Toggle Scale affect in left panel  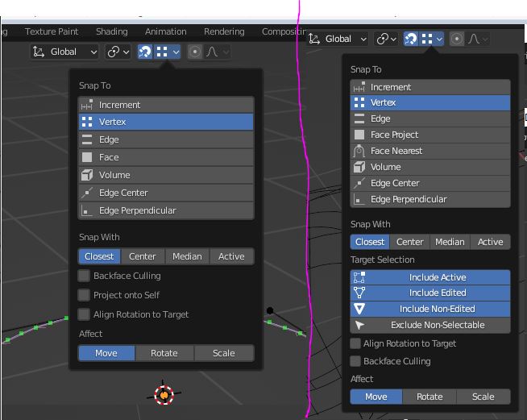coord(224,353)
